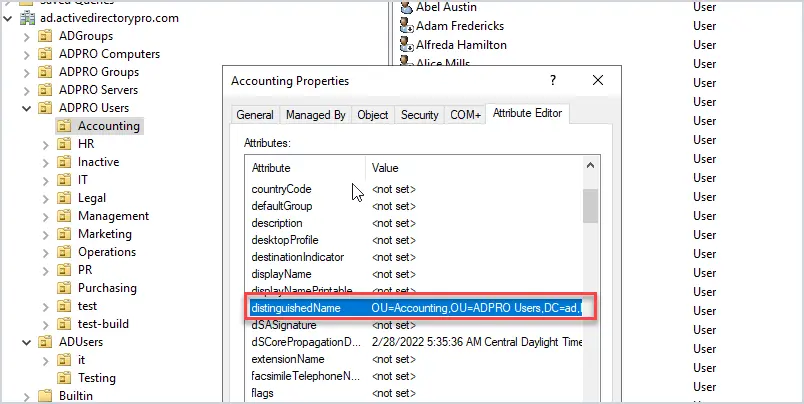Click the Help question mark button

(x=551, y=80)
